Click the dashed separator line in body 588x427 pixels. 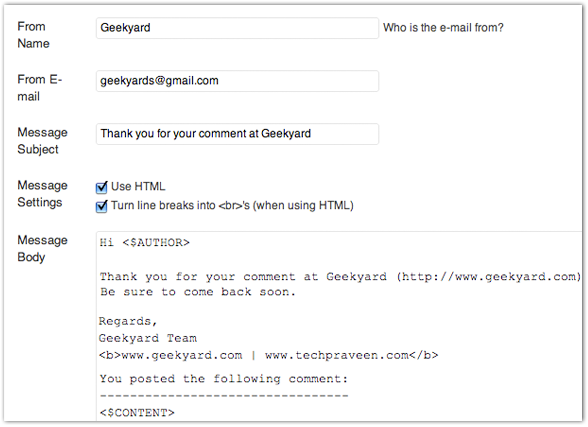[224, 396]
